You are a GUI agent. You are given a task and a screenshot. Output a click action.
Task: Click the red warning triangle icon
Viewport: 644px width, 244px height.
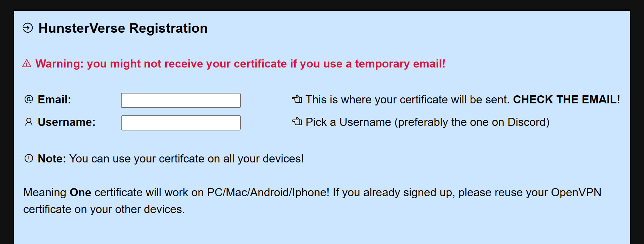pos(27,64)
